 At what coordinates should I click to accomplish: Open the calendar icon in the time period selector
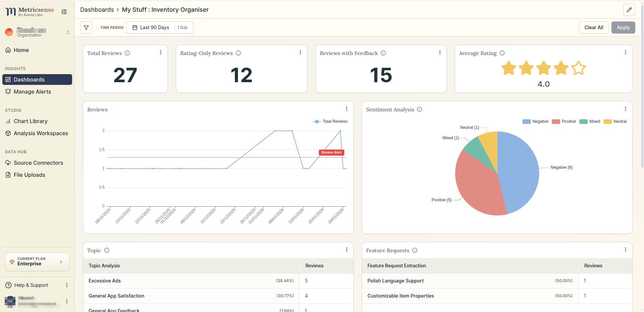135,28
